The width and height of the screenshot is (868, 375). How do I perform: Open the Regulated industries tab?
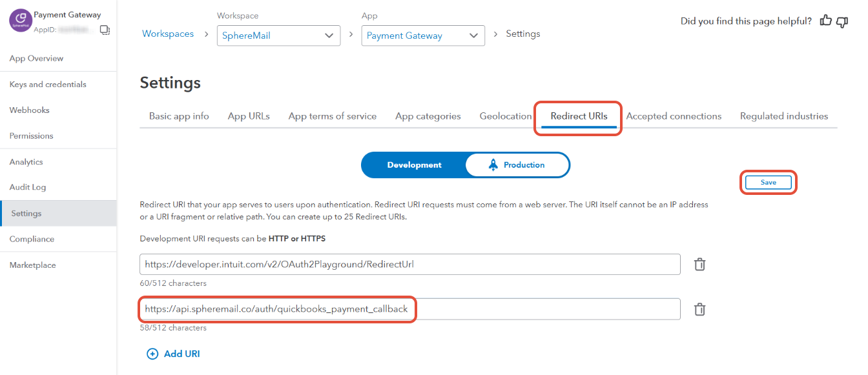point(784,116)
